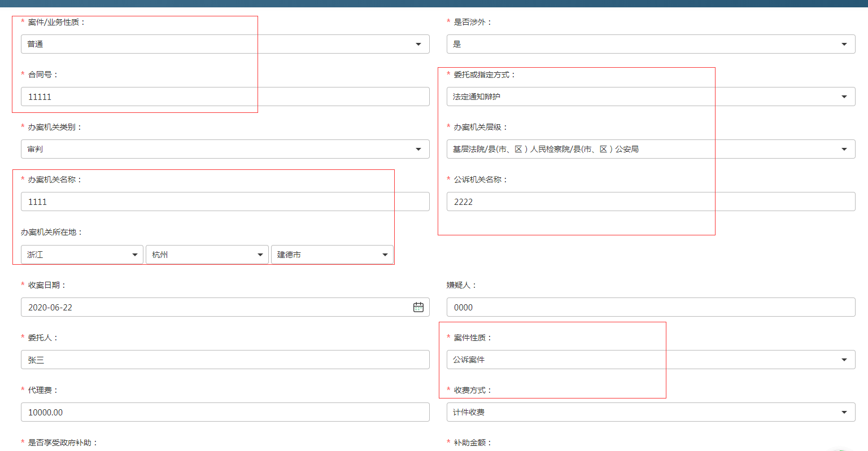Click the 案件性质 dropdown arrow
868x451 pixels.
click(844, 360)
